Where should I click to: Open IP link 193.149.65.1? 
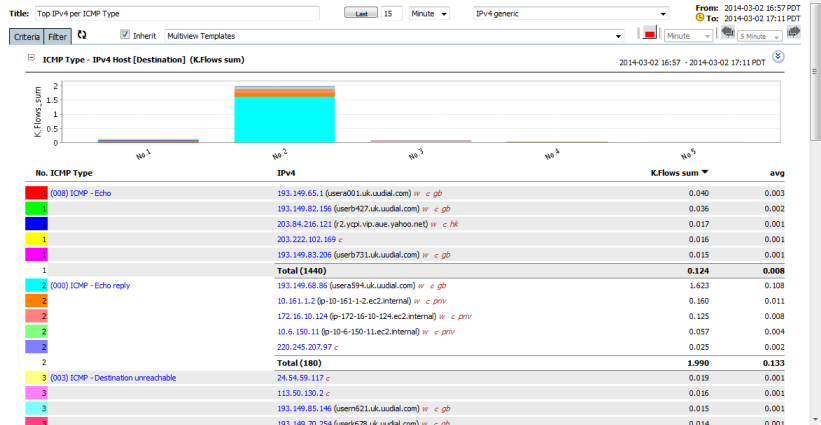(300, 194)
